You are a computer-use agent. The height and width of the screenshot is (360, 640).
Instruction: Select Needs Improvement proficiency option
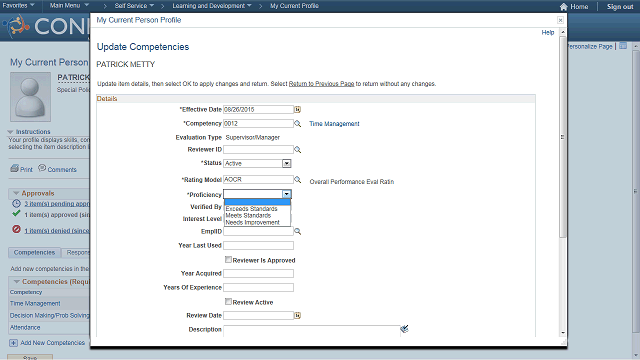pos(252,222)
